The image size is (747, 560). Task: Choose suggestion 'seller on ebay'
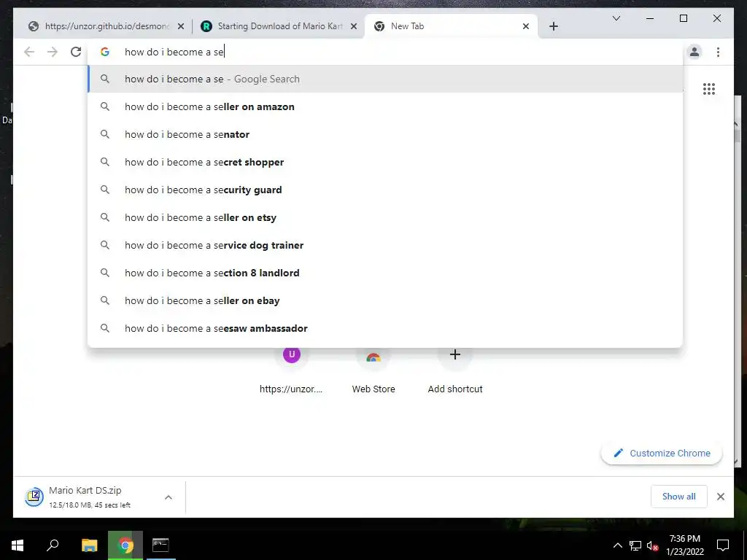coord(385,300)
